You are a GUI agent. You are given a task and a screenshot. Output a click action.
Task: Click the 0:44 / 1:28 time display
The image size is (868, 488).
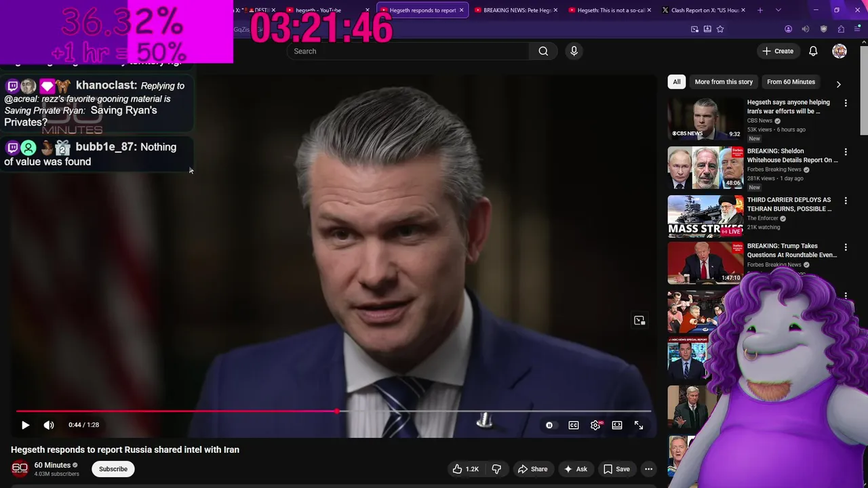pos(83,425)
